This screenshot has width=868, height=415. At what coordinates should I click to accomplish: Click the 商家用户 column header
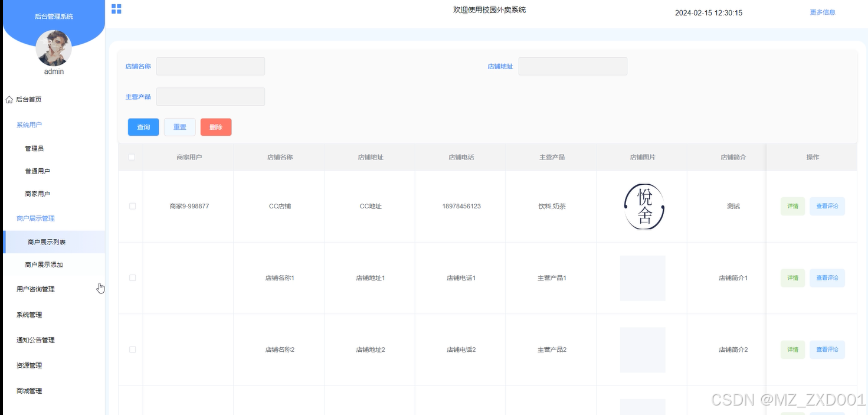click(x=189, y=157)
